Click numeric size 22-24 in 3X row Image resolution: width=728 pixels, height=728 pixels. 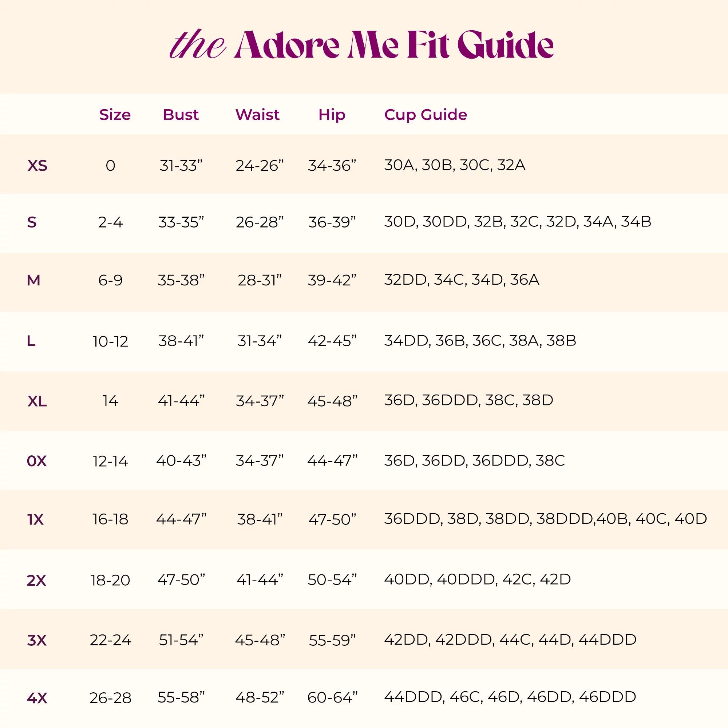110,640
